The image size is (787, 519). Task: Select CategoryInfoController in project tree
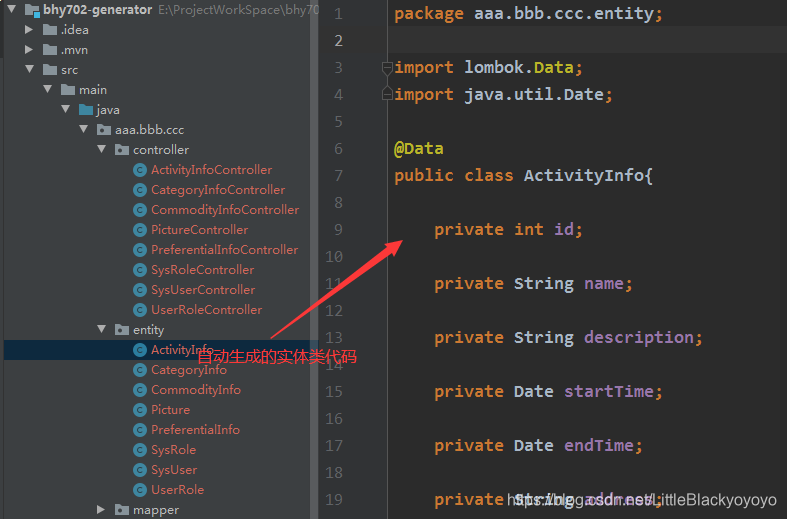click(x=217, y=190)
